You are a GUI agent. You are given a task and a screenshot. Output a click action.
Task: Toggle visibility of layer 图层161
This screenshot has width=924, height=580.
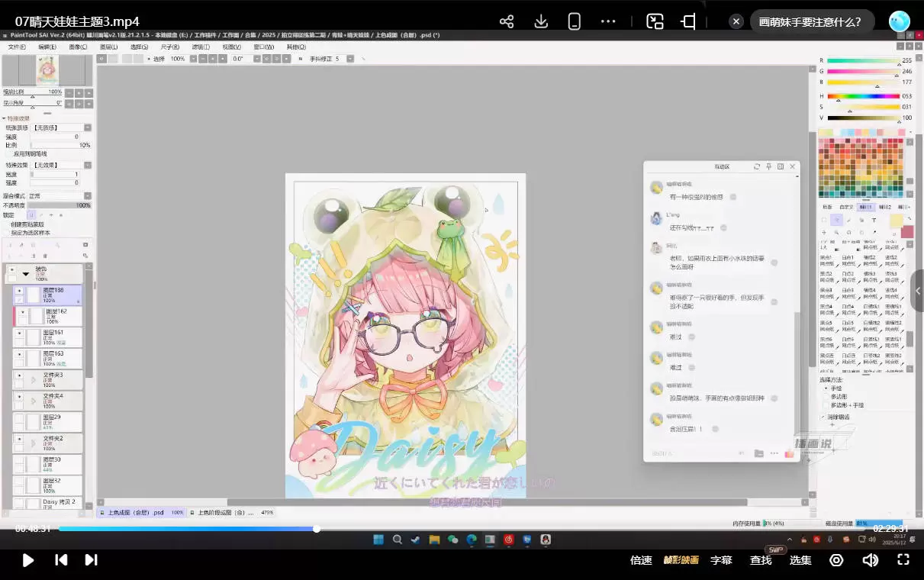coord(19,333)
